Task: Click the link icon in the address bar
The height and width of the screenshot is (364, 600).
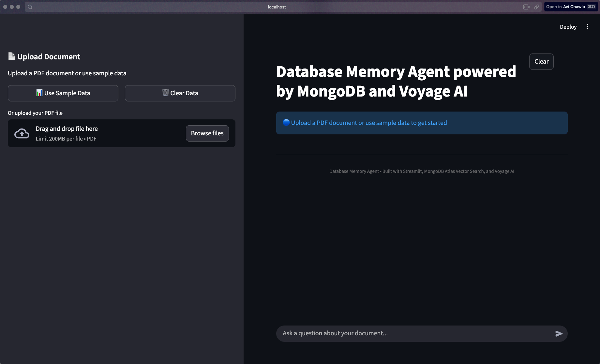Action: pyautogui.click(x=537, y=7)
